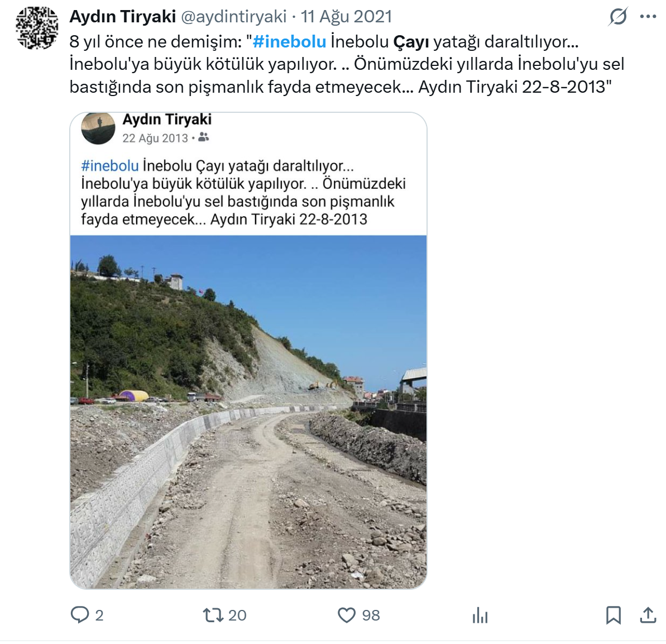The image size is (666, 644).
Task: Open the 11 Ağu 2021 timestamp link
Action: pos(346,17)
